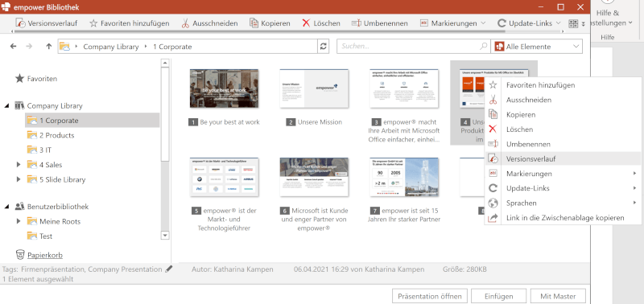The image size is (644, 304).
Task: Collapse the Company Library tree node
Action: pos(6,106)
